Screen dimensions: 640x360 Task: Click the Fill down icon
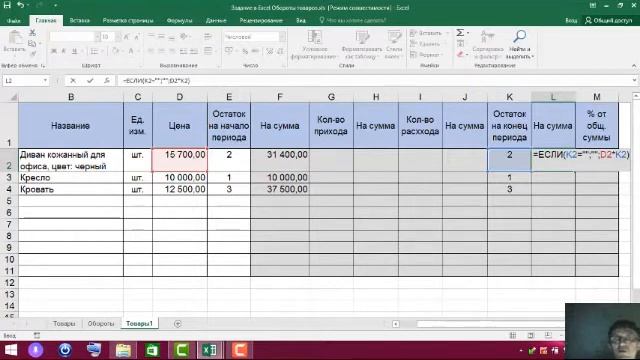click(x=461, y=44)
